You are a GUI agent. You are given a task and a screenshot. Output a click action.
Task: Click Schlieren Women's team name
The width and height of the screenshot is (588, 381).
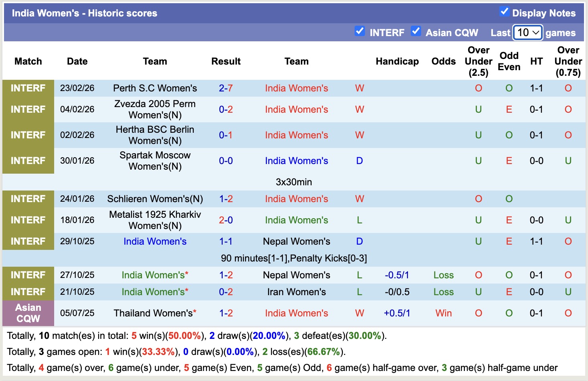coord(155,199)
